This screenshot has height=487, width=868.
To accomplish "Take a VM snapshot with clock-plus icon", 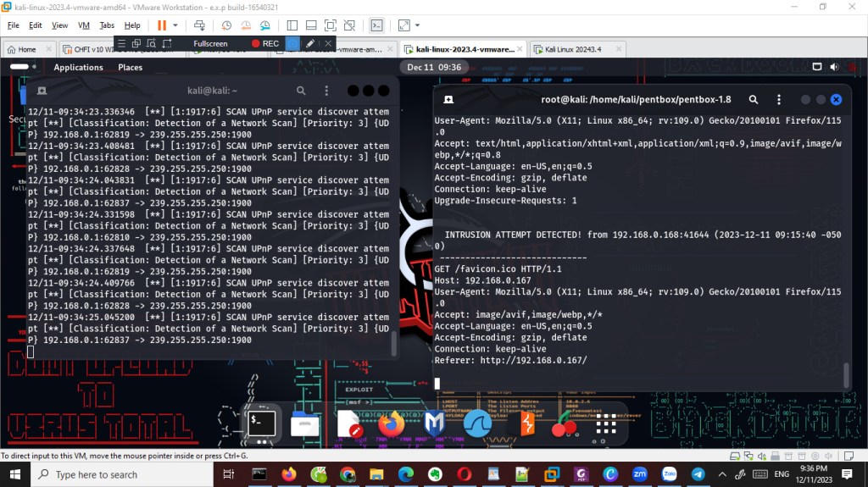I will pos(226,25).
